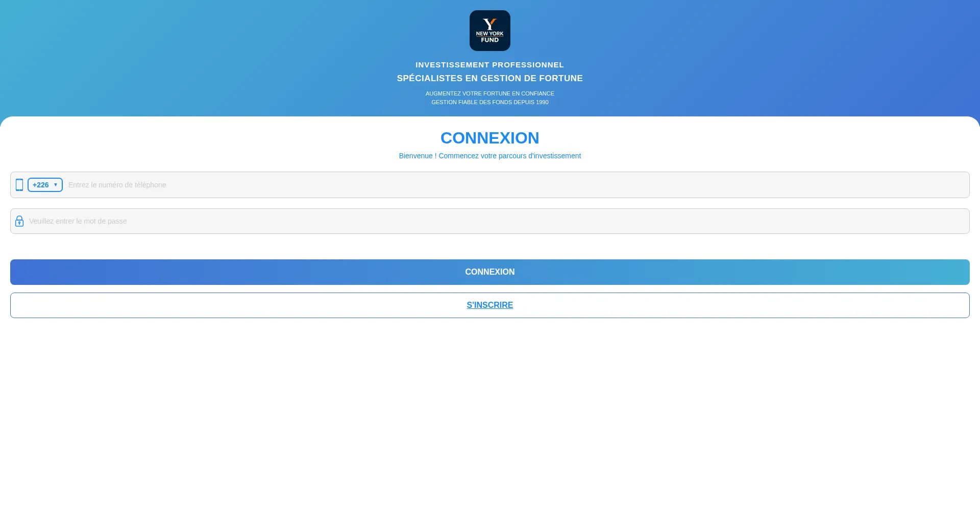Click the S'INSCRIRE registration link
This screenshot has width=980, height=507.
[489, 305]
